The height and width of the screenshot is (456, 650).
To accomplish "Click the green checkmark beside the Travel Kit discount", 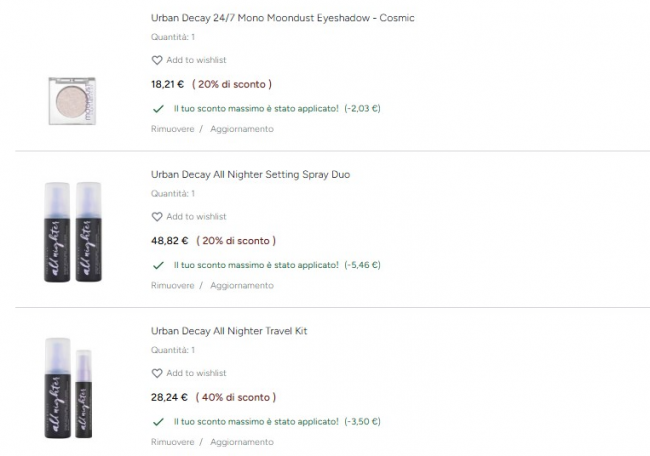I will click(158, 422).
